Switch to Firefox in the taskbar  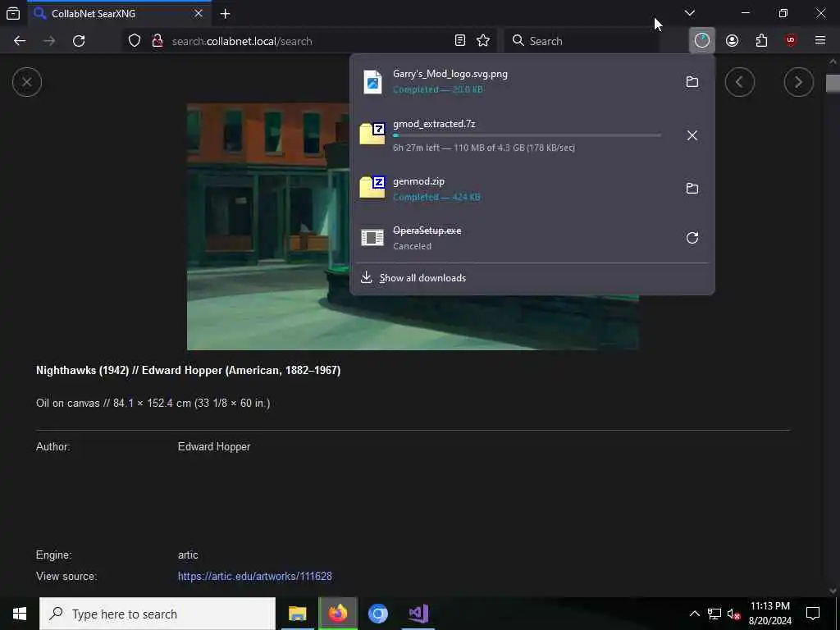(337, 614)
